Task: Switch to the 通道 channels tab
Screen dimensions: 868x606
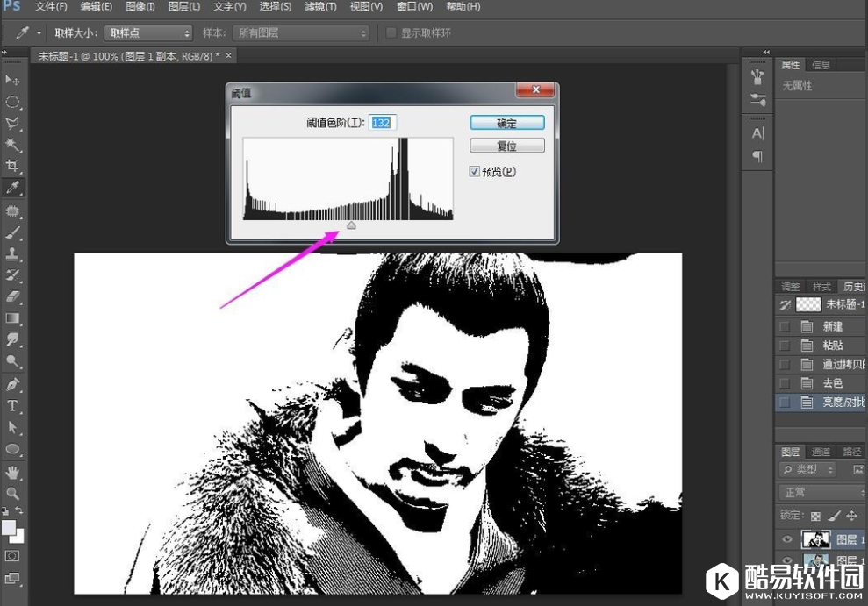Action: tap(821, 452)
